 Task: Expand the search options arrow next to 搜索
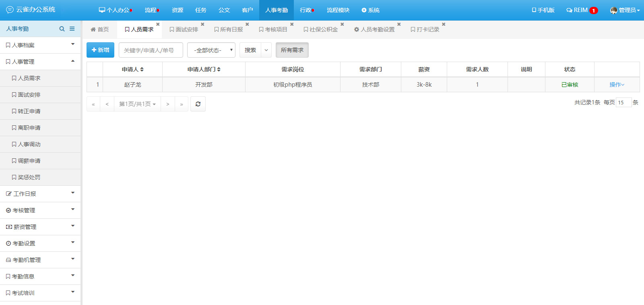[x=266, y=50]
